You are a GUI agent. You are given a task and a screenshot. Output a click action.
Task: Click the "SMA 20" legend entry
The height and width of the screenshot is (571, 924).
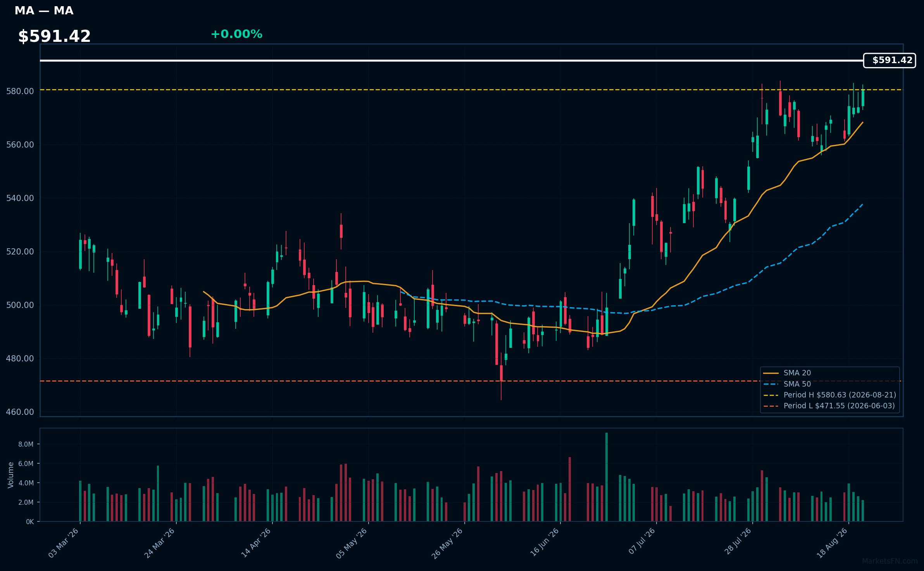(787, 373)
